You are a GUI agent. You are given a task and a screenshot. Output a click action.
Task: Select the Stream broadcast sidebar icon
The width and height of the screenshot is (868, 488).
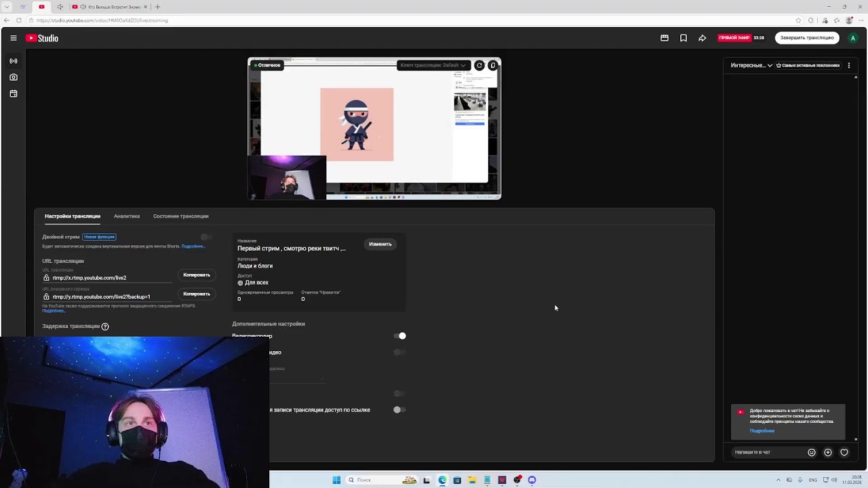pos(14,61)
